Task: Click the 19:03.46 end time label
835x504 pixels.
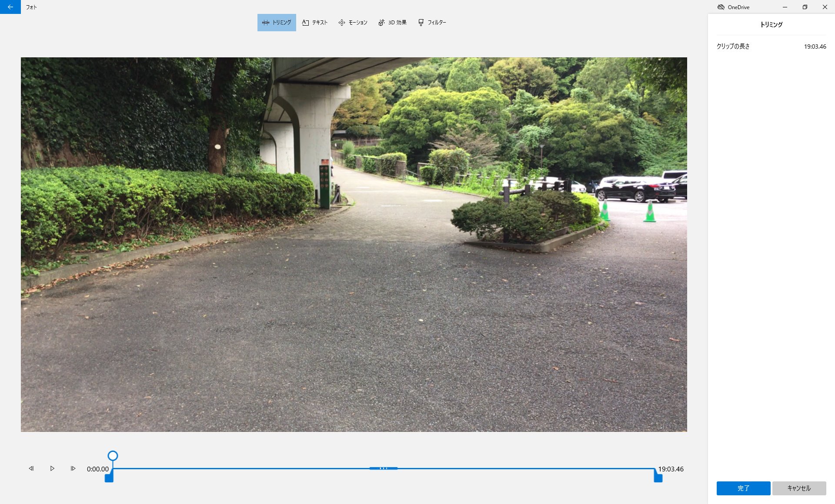Action: 671,469
